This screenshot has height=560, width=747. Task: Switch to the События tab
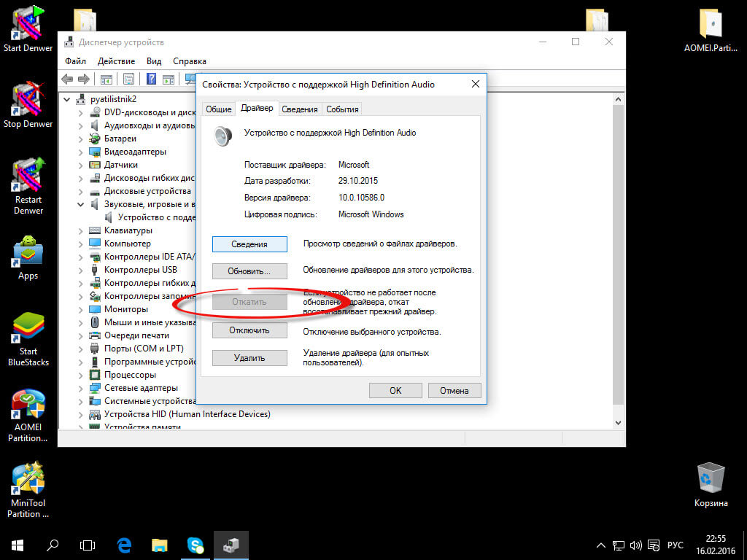(342, 109)
